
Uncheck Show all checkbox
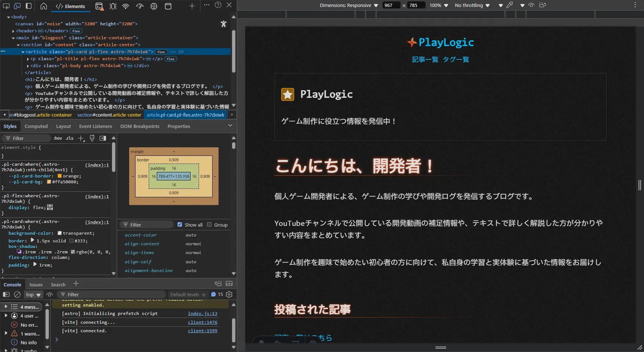[180, 225]
